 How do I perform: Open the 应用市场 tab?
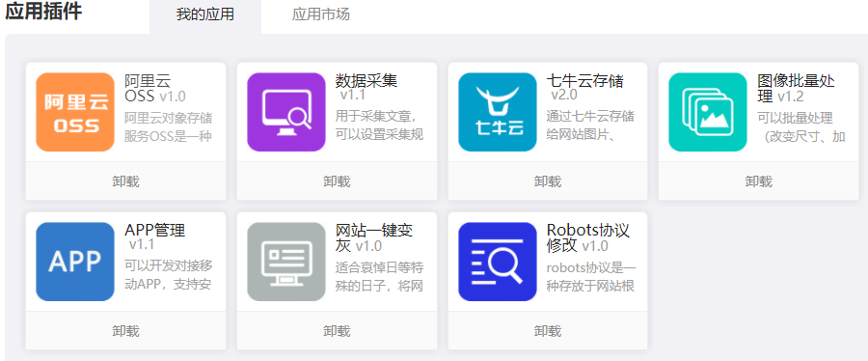point(320,14)
